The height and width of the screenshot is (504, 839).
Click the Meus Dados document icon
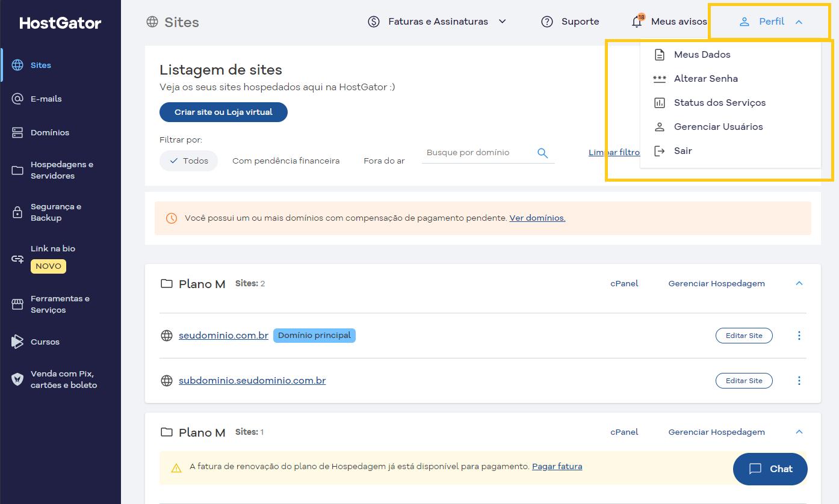coord(660,55)
